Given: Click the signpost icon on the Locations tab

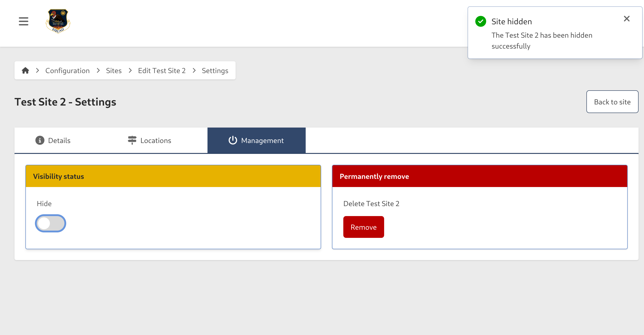Looking at the screenshot, I should point(132,140).
